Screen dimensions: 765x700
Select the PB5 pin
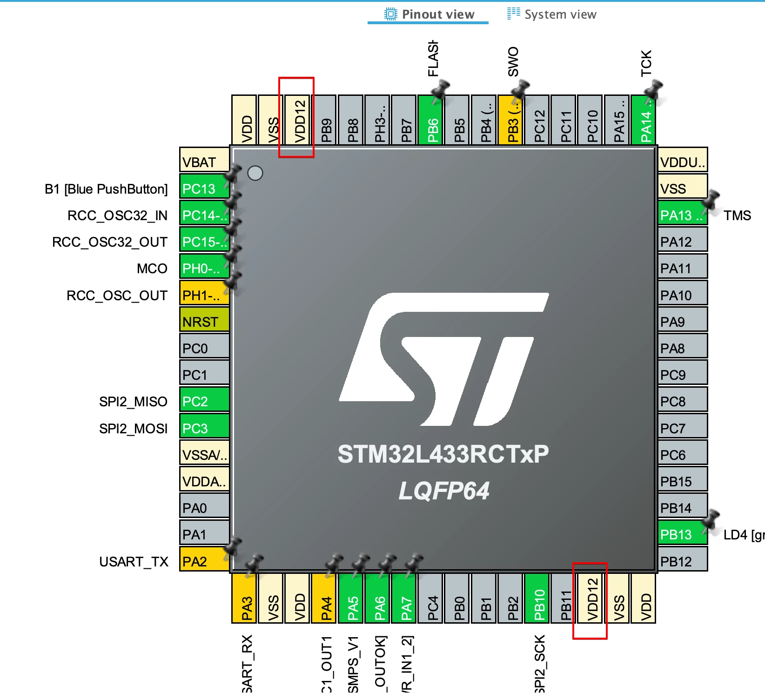[x=457, y=120]
